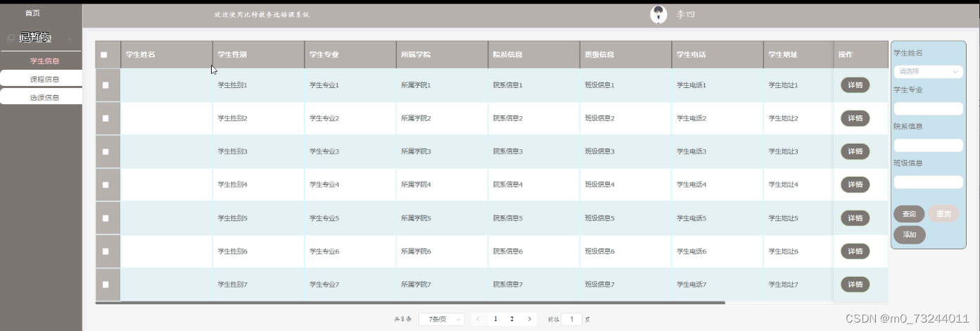
Task: Open 详情 for row 学生地址1
Action: tap(855, 85)
